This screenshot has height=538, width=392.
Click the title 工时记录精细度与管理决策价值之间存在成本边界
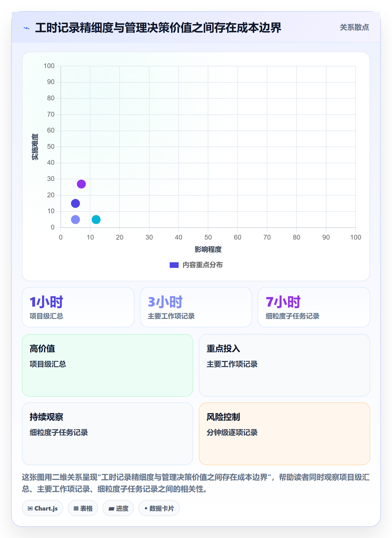point(158,28)
